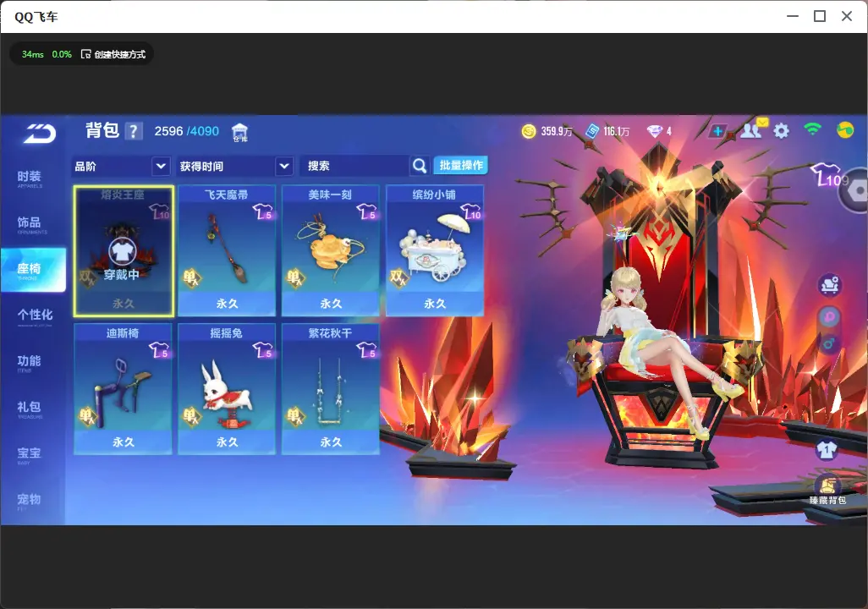Click the gold coin currency icon
Image resolution: width=868 pixels, height=609 pixels.
tap(529, 131)
